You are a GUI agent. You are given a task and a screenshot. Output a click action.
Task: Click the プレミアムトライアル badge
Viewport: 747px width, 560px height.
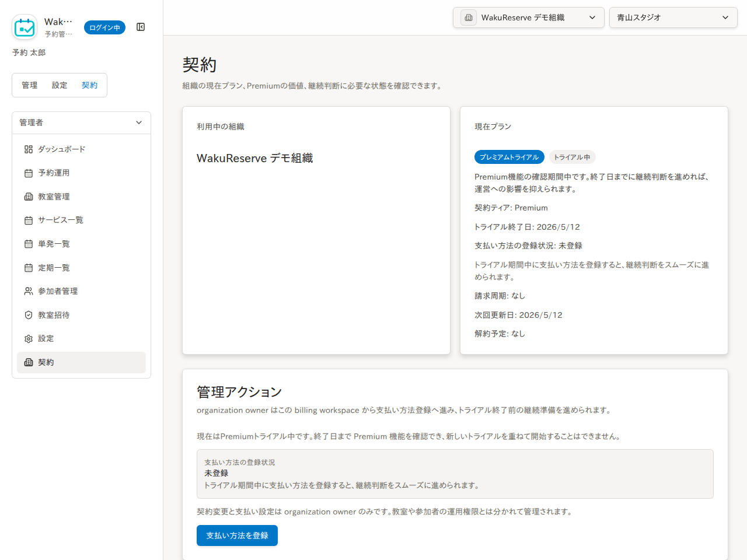[509, 157]
